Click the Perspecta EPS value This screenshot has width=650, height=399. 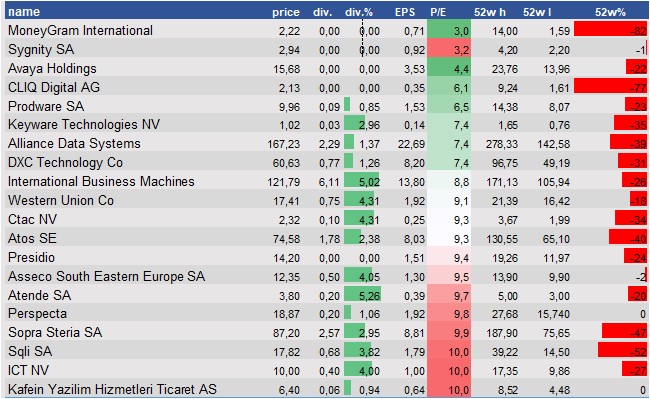415,314
